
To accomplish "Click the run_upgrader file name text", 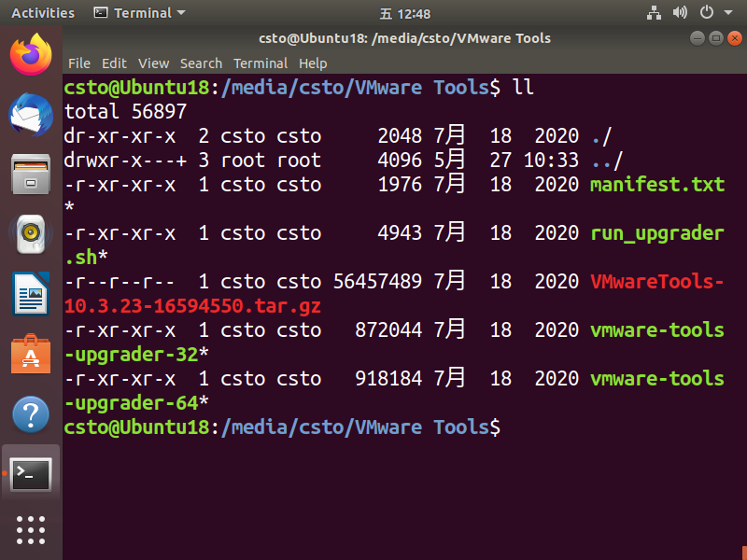I will click(x=657, y=233).
